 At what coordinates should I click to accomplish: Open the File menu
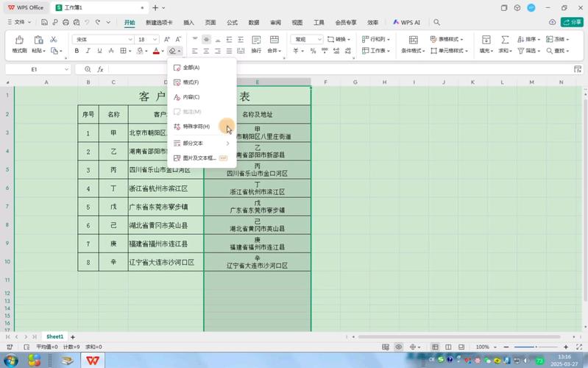click(19, 22)
